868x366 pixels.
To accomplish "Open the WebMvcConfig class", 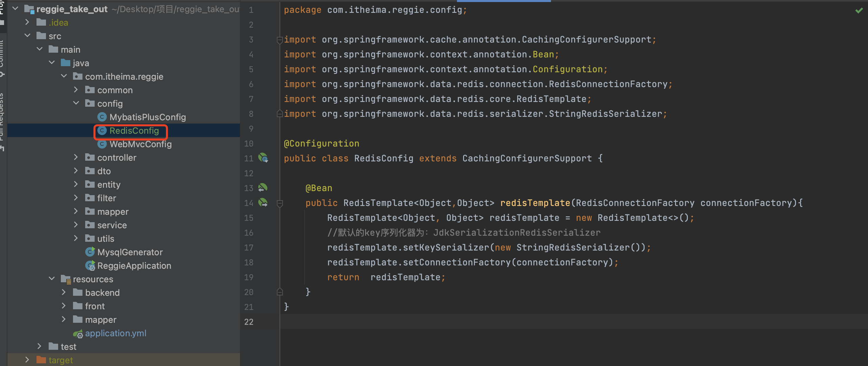I will [x=140, y=144].
